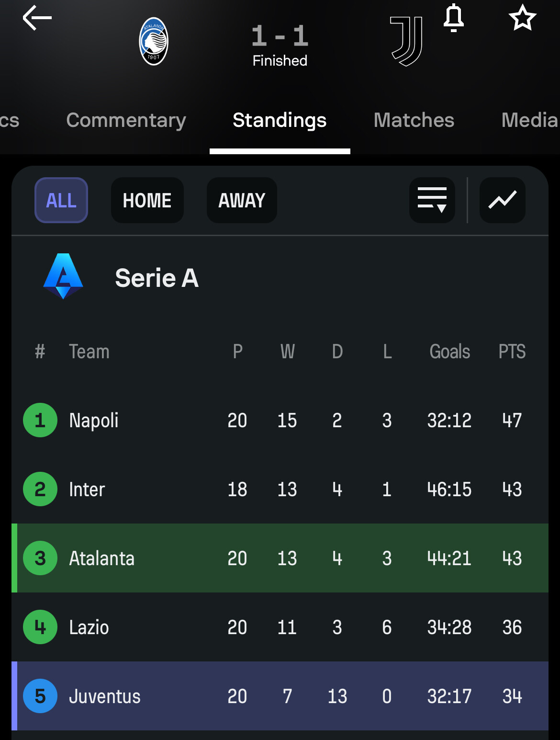
Task: Go to the Media tab
Action: point(529,120)
